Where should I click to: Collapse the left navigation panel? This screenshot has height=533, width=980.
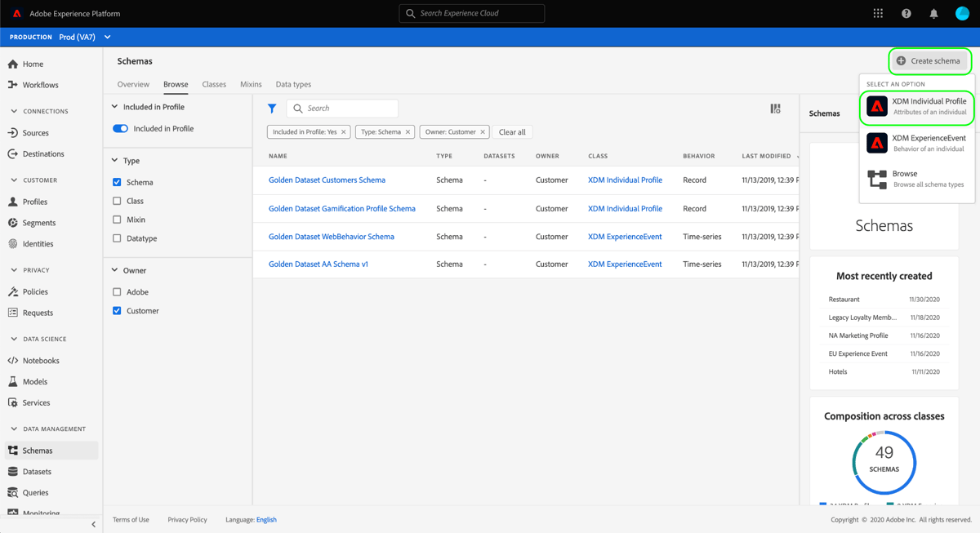(93, 523)
